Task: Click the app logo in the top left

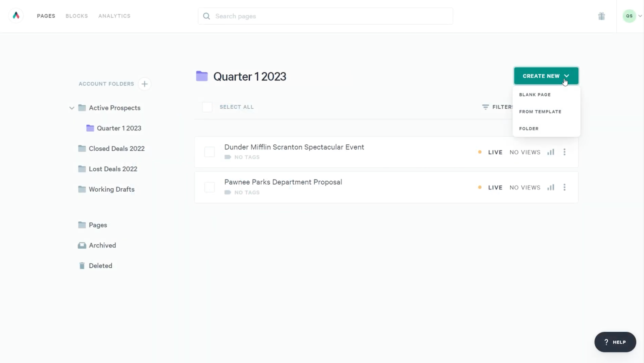Action: (x=16, y=15)
